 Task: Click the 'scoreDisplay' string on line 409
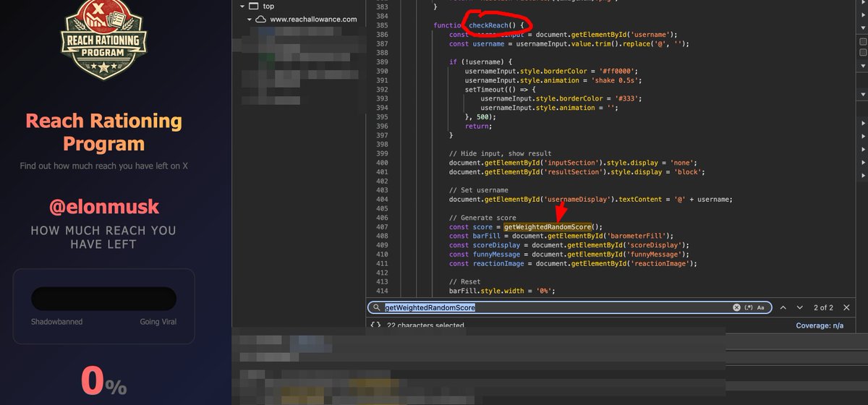[x=655, y=245]
